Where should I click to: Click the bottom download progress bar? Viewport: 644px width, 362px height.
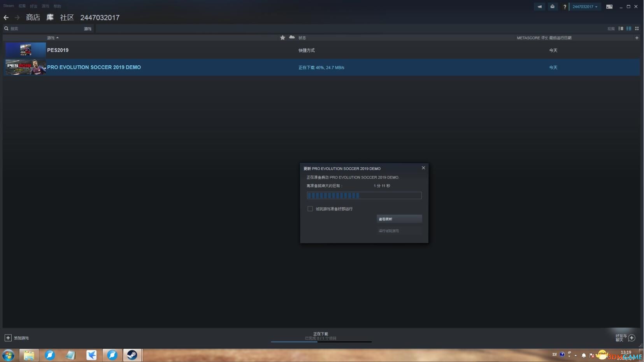coord(321,342)
